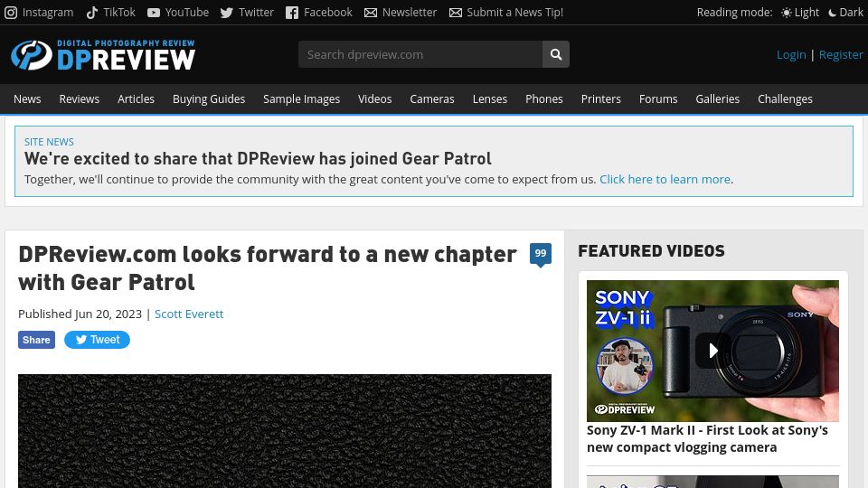
Task: Click the DPReview logo
Action: pyautogui.click(x=103, y=55)
